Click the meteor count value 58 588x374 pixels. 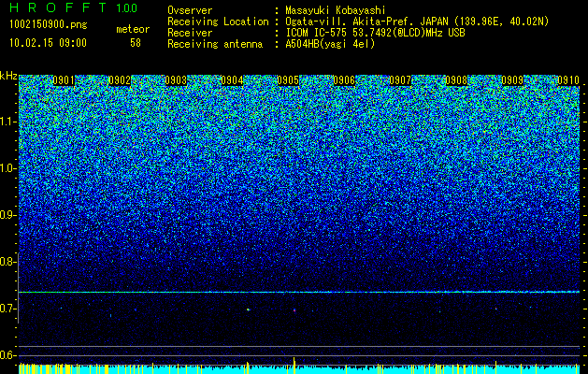[x=136, y=43]
